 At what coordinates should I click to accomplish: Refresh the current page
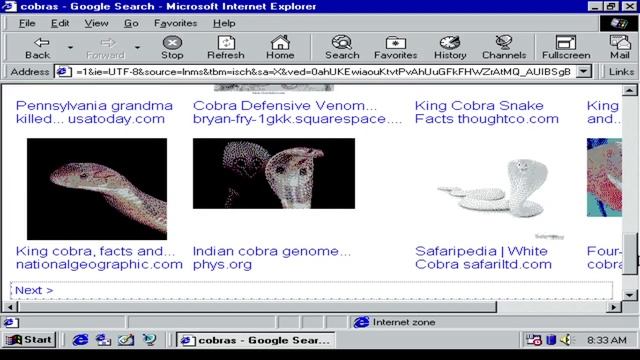coord(226,47)
